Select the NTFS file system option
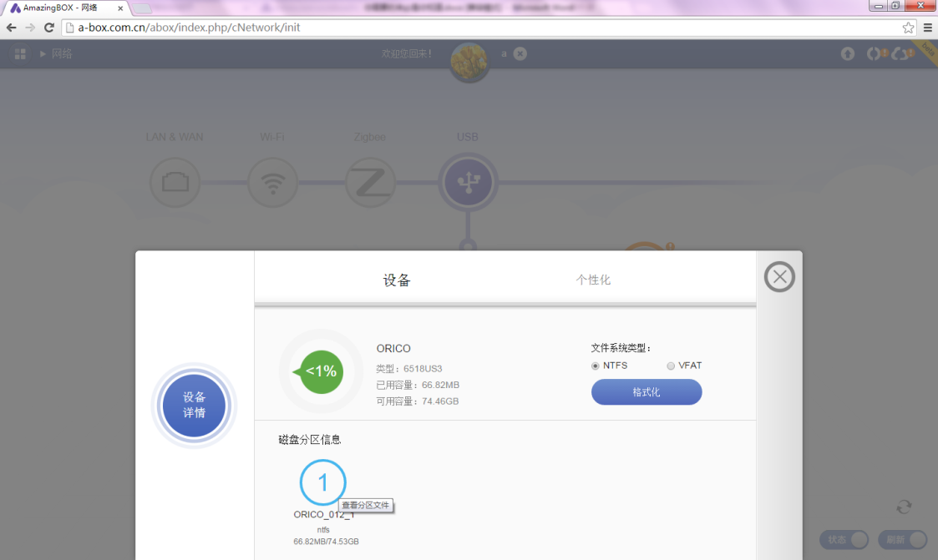This screenshot has width=938, height=560. point(596,366)
